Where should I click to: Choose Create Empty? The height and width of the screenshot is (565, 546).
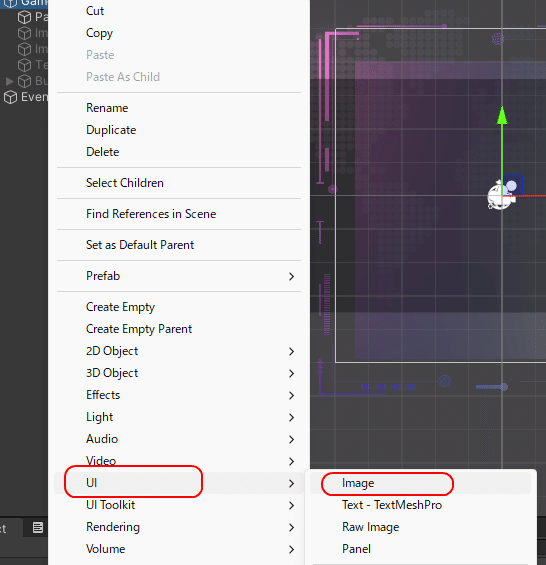(x=179, y=307)
